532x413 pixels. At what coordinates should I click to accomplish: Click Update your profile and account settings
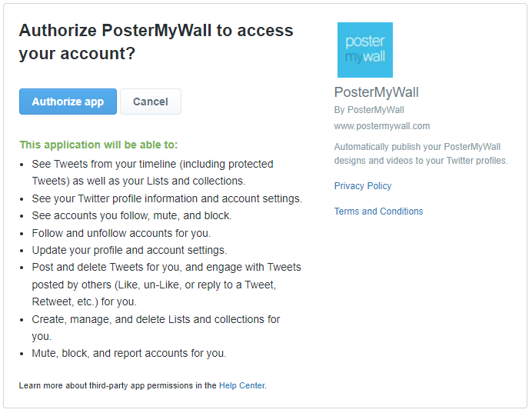[x=129, y=250]
